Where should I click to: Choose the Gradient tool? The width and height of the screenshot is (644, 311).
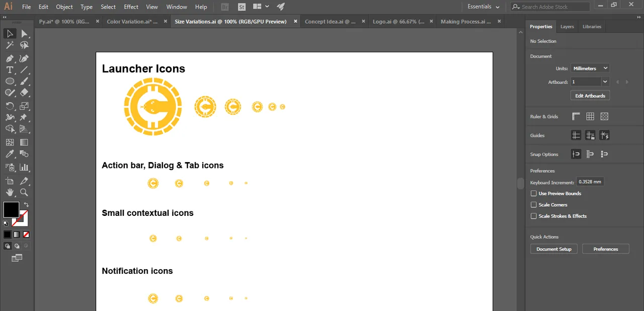24,143
